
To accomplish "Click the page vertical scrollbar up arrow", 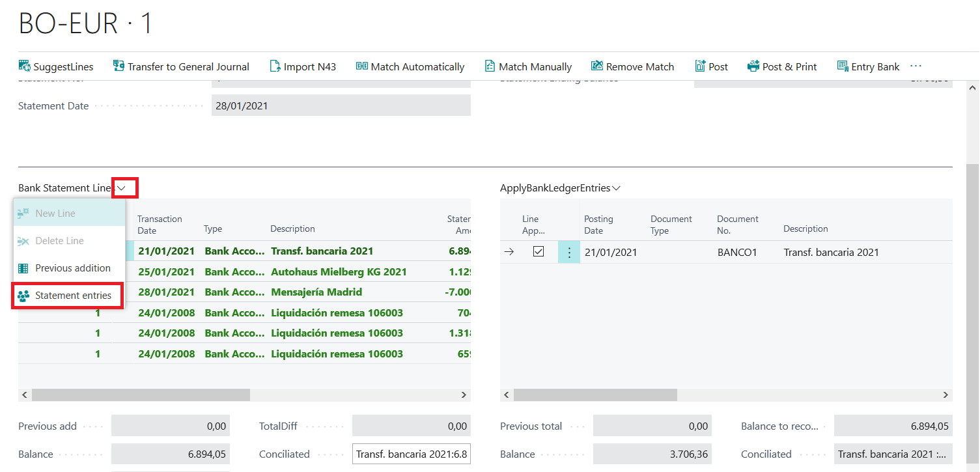I will pyautogui.click(x=973, y=88).
